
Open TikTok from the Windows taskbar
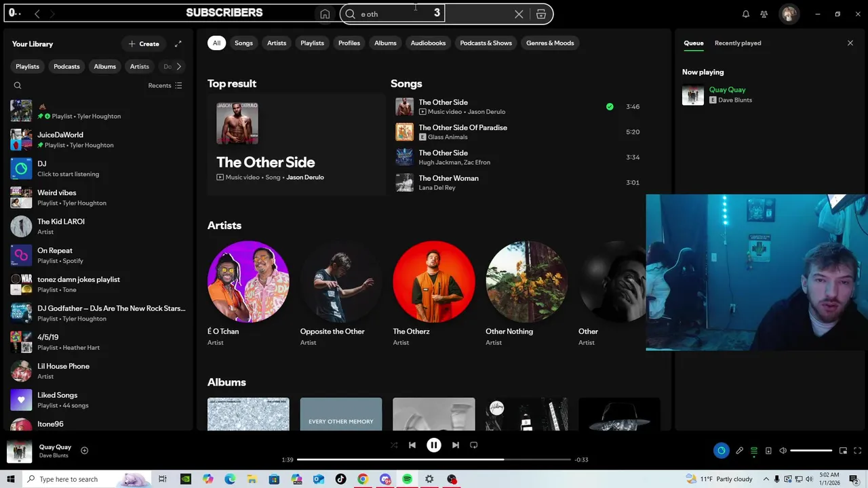(x=340, y=479)
